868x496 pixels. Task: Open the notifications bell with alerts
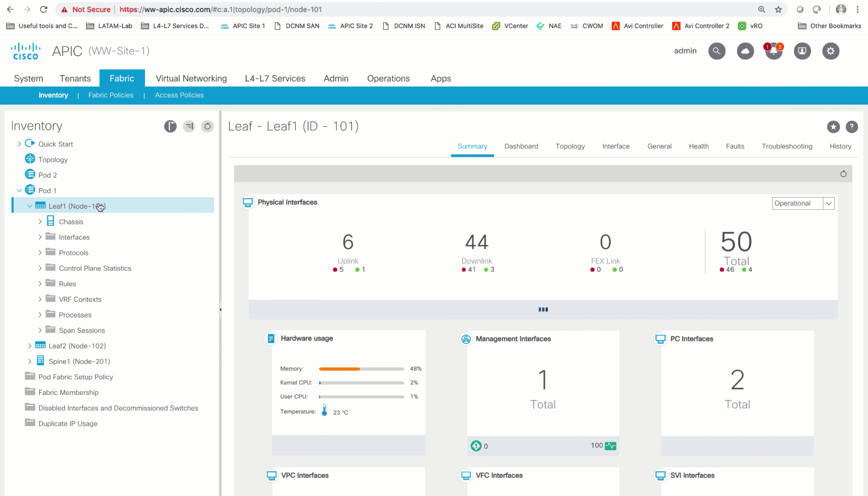pyautogui.click(x=774, y=51)
